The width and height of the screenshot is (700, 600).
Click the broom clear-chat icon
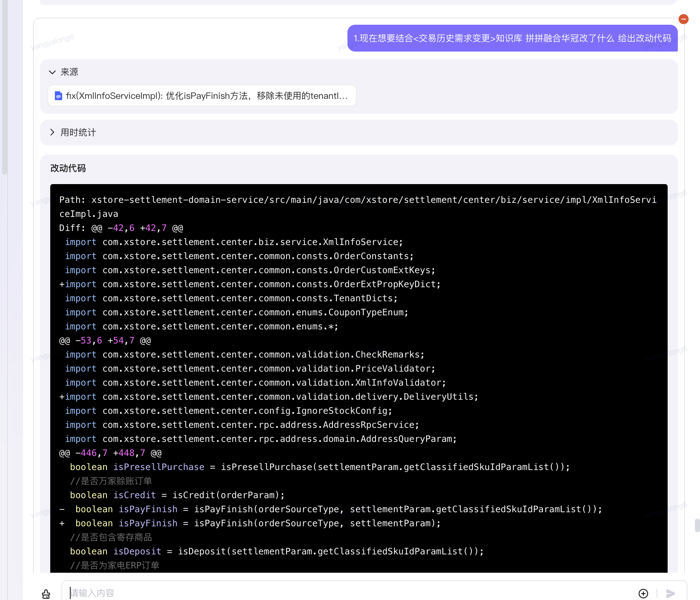coord(46,594)
